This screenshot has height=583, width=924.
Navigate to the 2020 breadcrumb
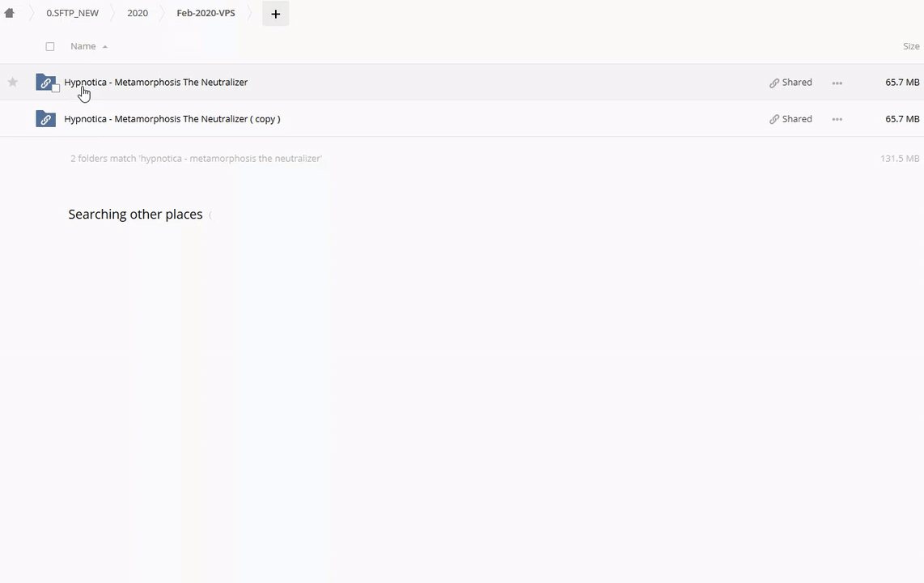[138, 13]
